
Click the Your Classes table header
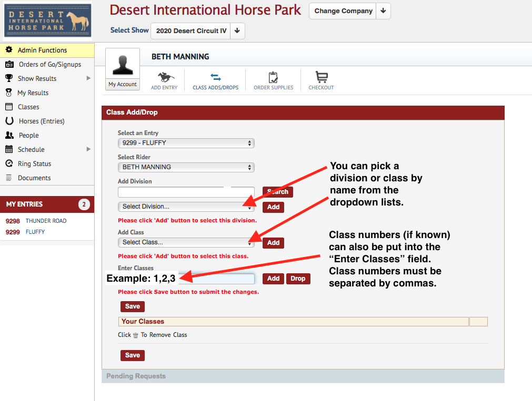tap(293, 321)
